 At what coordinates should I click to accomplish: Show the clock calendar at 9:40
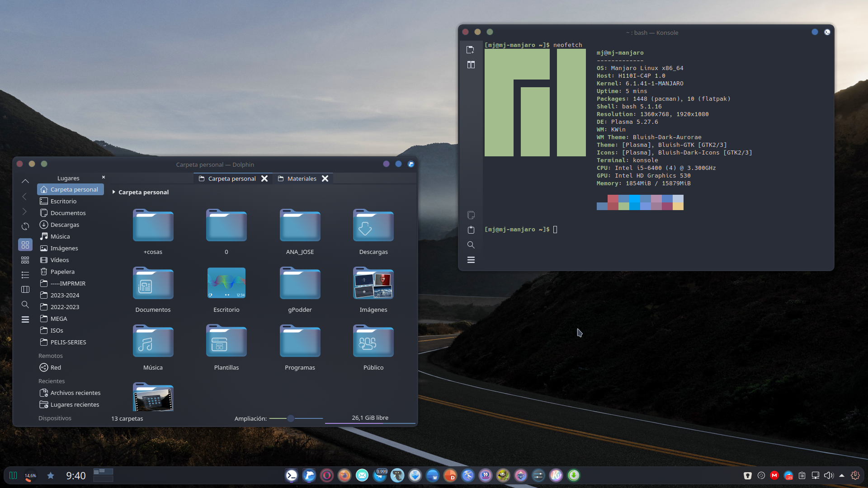pyautogui.click(x=75, y=475)
